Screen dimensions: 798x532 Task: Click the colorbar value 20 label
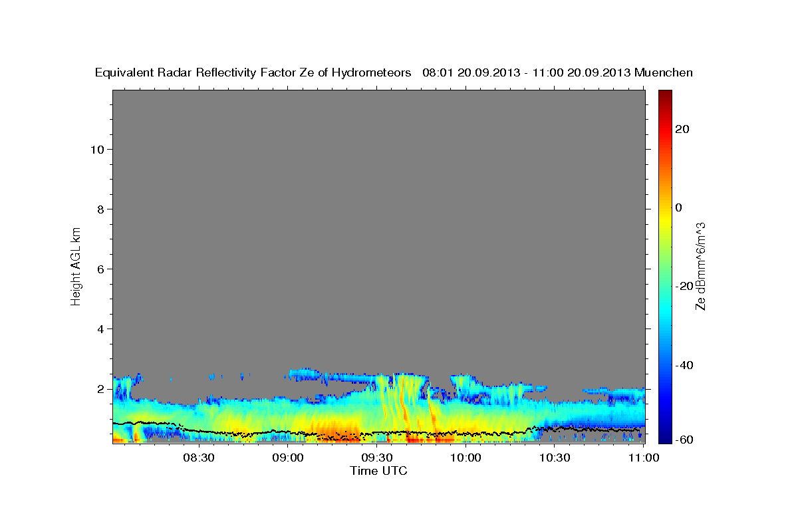click(683, 129)
